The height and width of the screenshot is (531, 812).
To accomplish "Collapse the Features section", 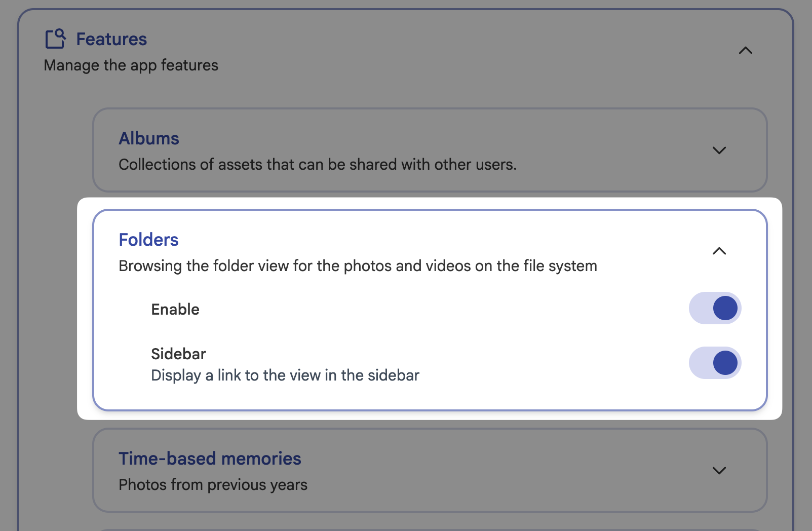I will [x=746, y=51].
